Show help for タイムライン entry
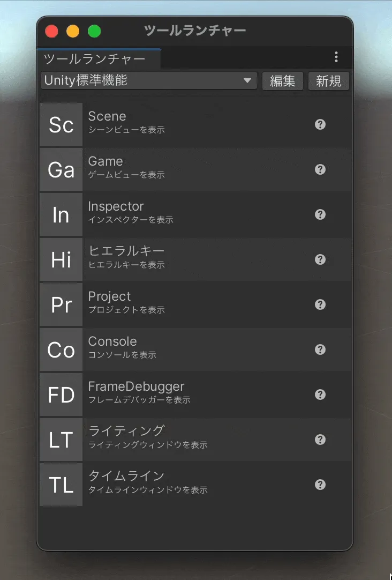392x580 pixels. pyautogui.click(x=320, y=485)
